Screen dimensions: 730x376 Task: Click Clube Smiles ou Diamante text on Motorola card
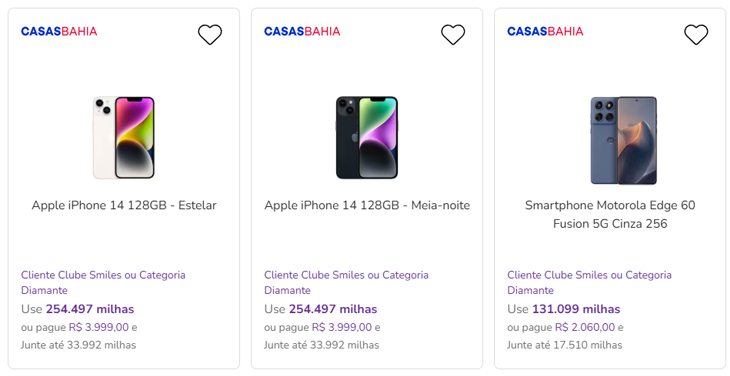[589, 282]
